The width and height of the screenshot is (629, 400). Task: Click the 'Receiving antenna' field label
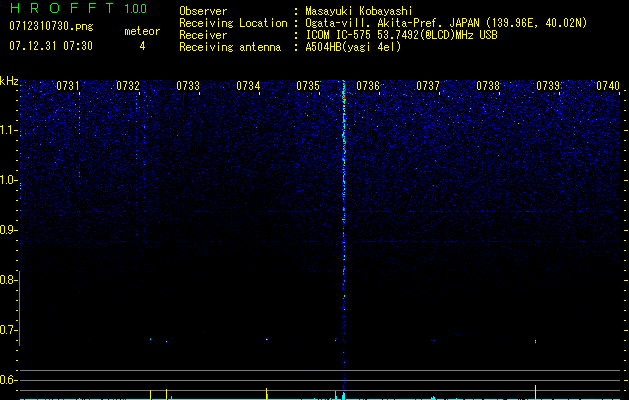230,47
